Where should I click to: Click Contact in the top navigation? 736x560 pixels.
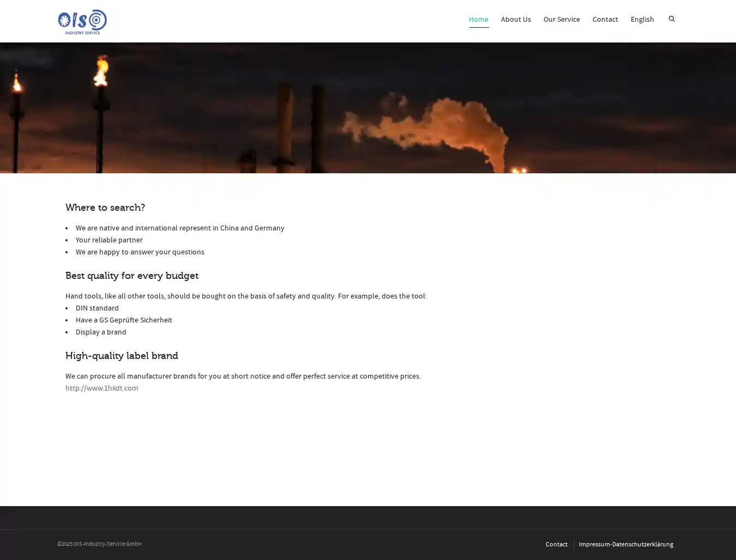click(605, 20)
